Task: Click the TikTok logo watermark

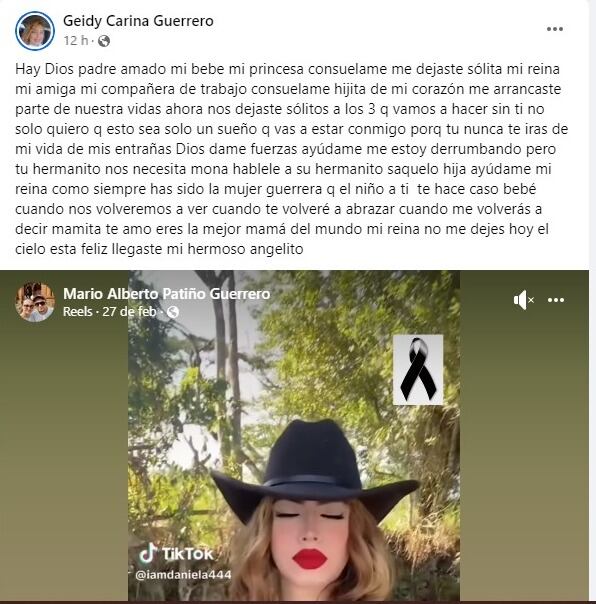Action: [176, 554]
